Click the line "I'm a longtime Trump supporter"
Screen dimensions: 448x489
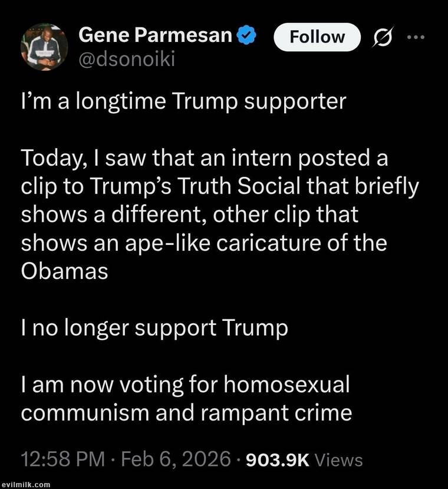click(183, 101)
